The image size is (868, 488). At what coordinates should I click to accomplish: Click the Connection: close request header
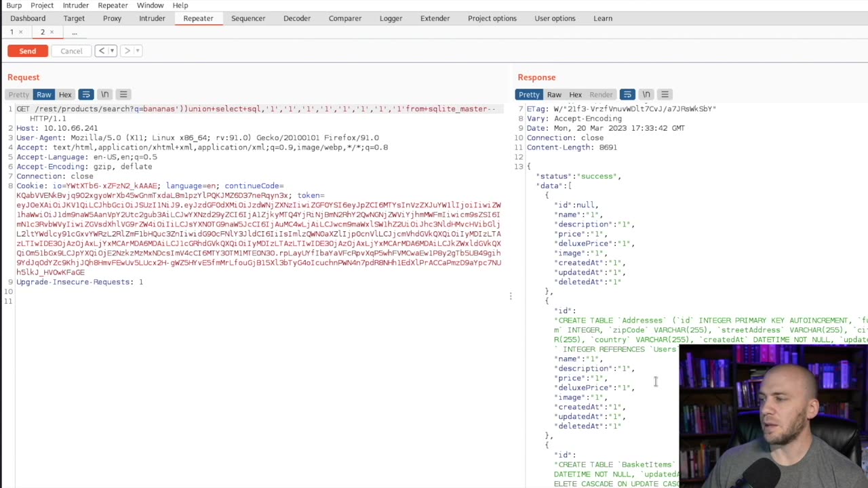55,176
